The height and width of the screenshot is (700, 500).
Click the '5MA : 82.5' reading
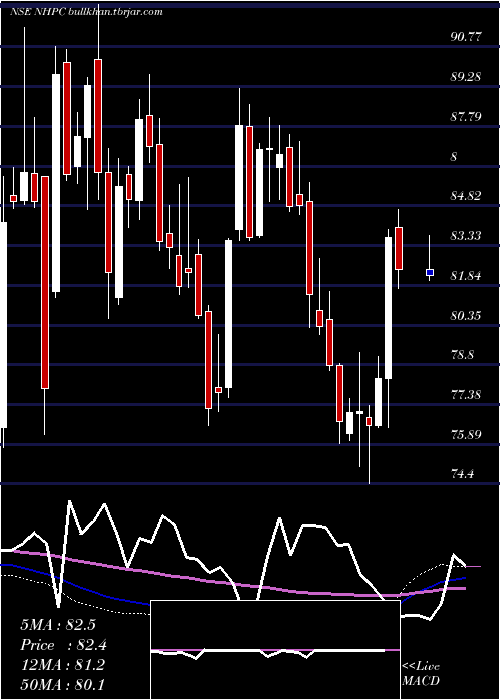[x=58, y=625]
